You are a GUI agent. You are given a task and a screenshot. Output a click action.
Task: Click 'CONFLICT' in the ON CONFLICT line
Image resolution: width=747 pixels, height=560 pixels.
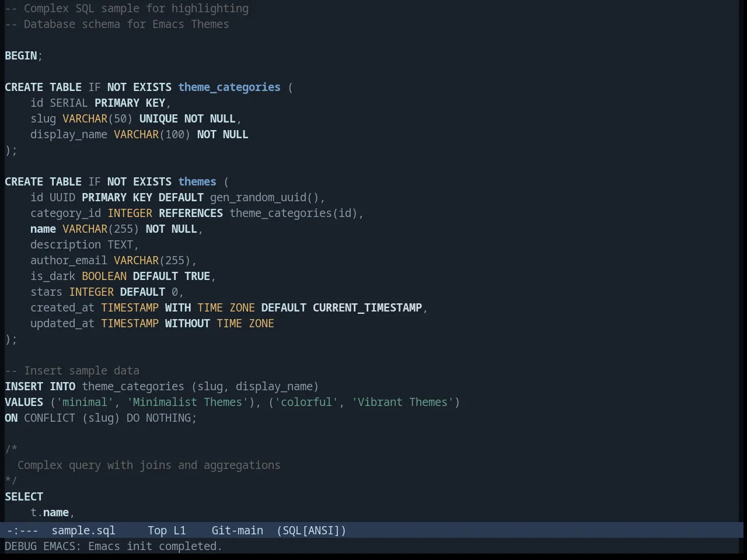[x=50, y=418]
